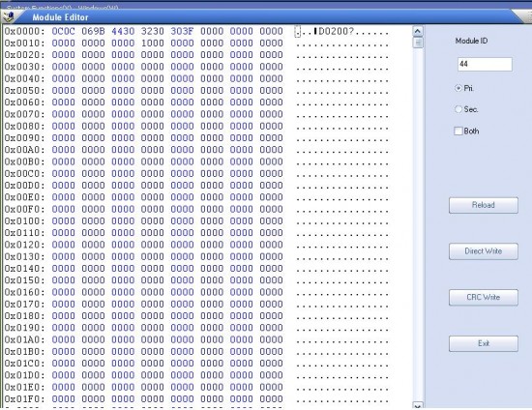Enable the Both checkbox
The width and height of the screenshot is (532, 410).
(458, 131)
